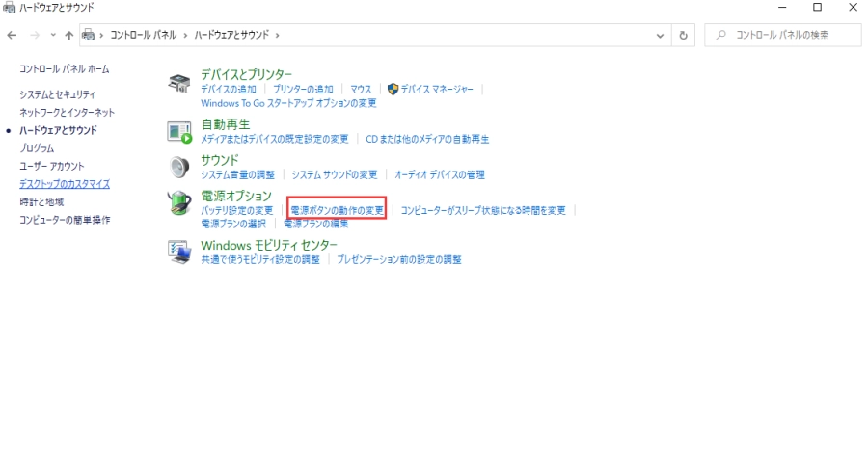This screenshot has width=868, height=476.
Task: Open デバイス マネージャー link
Action: coord(437,89)
